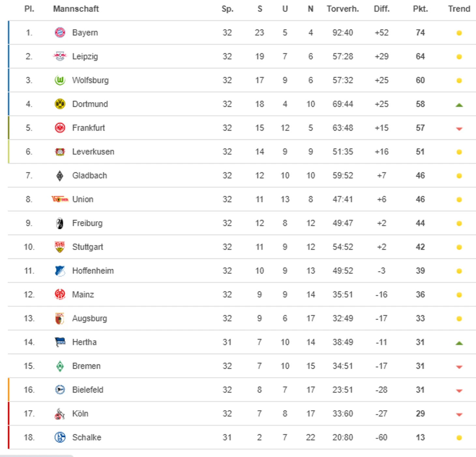Click Frankfurt's red downward trend arrow
This screenshot has width=476, height=457.
(459, 129)
